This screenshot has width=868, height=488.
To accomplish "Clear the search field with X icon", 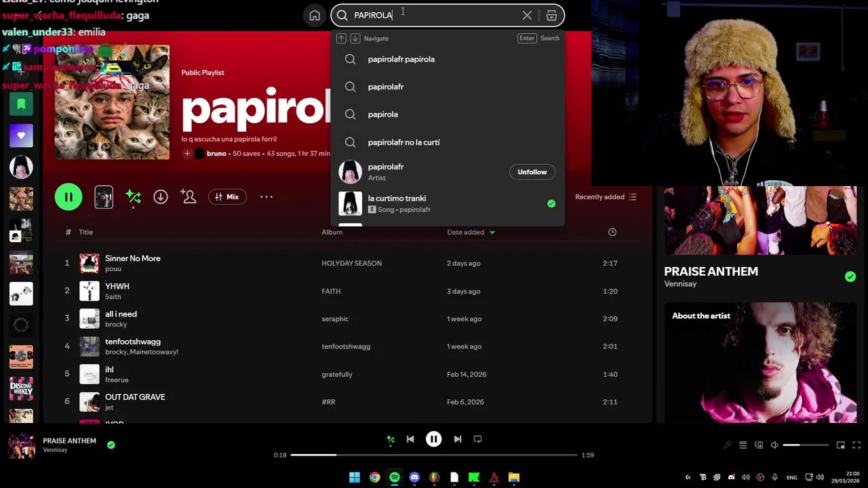I will point(527,15).
